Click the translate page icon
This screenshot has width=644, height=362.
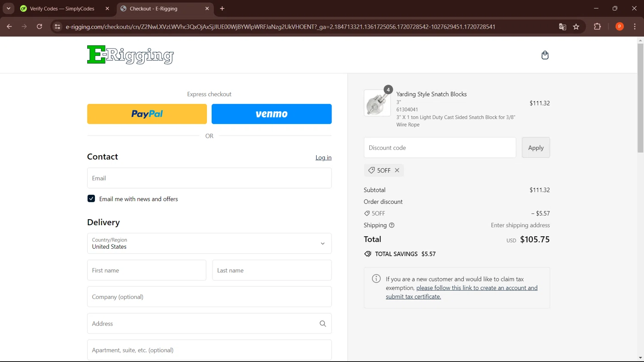[562, 27]
